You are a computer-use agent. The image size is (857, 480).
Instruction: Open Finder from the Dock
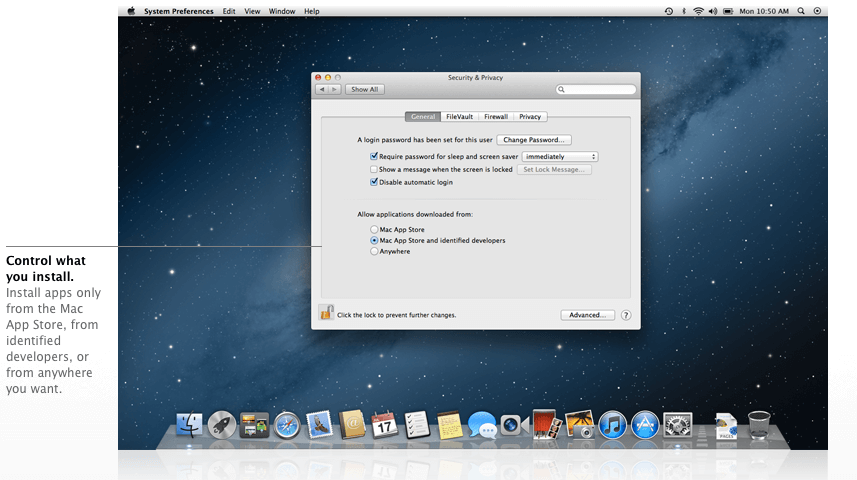click(x=189, y=425)
